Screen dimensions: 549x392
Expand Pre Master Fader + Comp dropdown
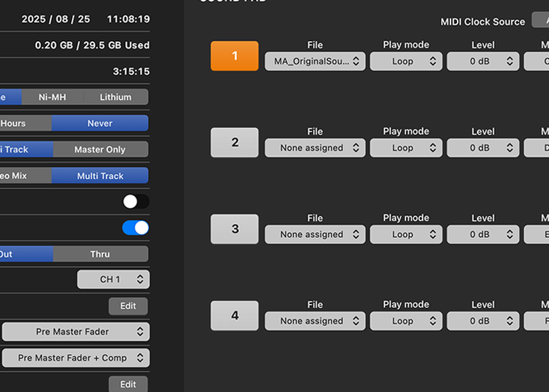tap(75, 358)
